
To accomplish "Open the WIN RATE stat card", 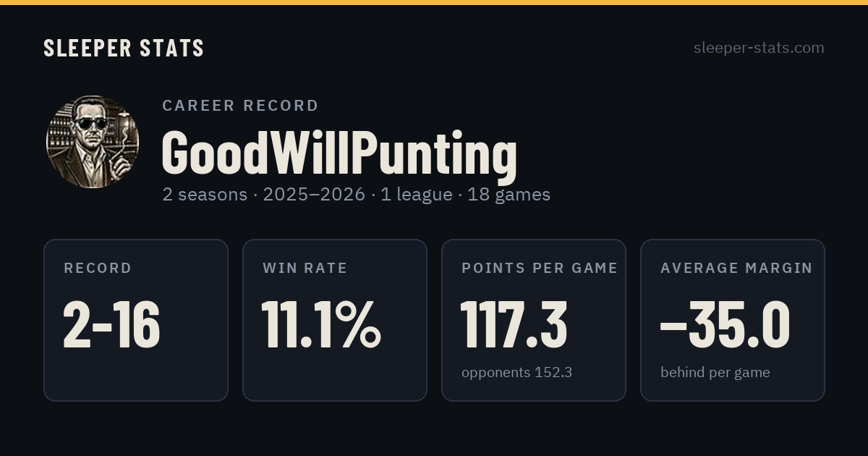I will click(335, 320).
